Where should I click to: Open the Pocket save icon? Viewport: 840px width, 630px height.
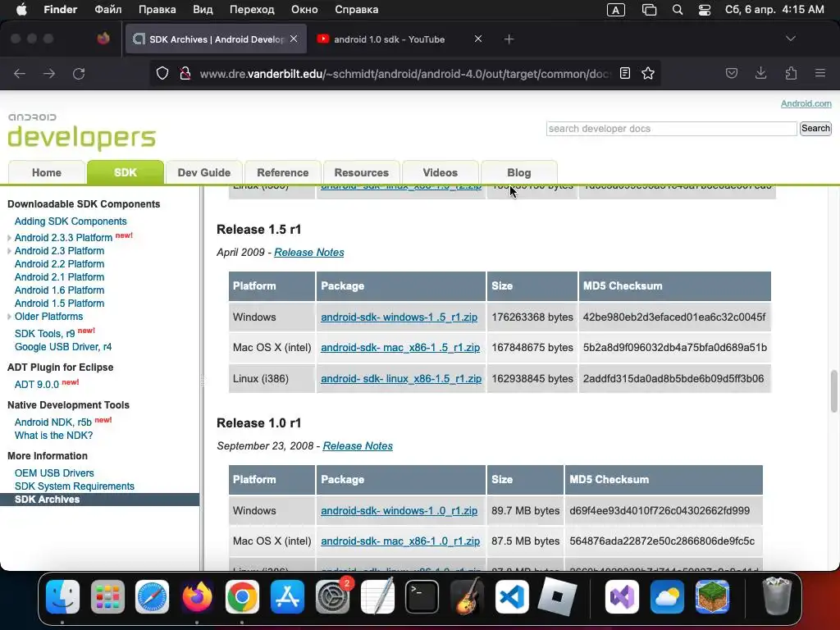click(x=732, y=73)
